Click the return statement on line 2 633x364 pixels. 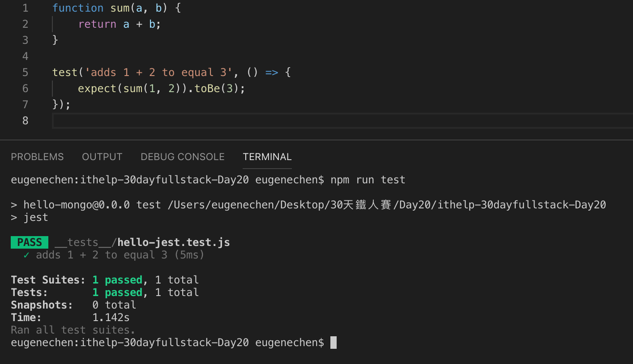click(x=97, y=24)
